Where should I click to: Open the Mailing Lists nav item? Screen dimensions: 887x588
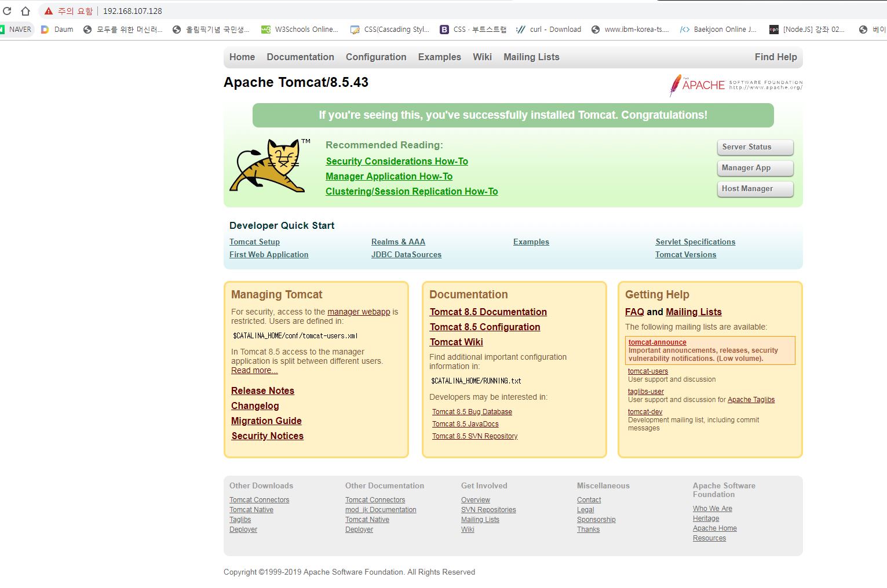click(531, 57)
